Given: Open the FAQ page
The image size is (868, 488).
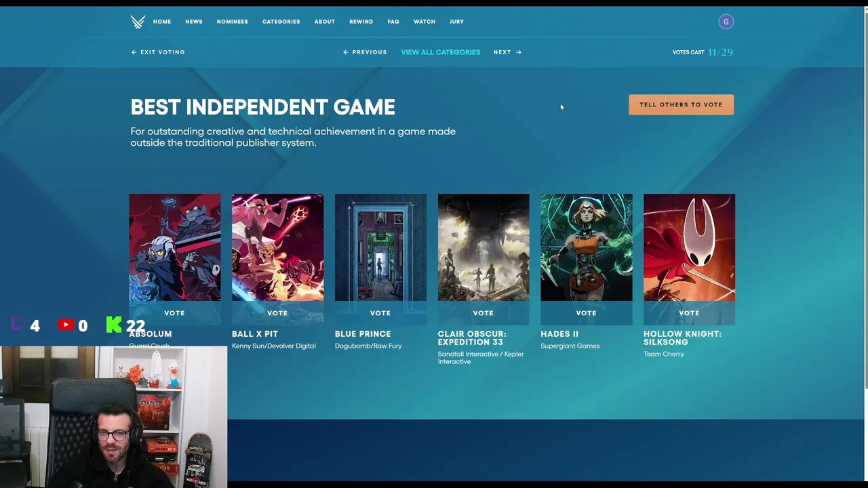Looking at the screenshot, I should tap(393, 22).
